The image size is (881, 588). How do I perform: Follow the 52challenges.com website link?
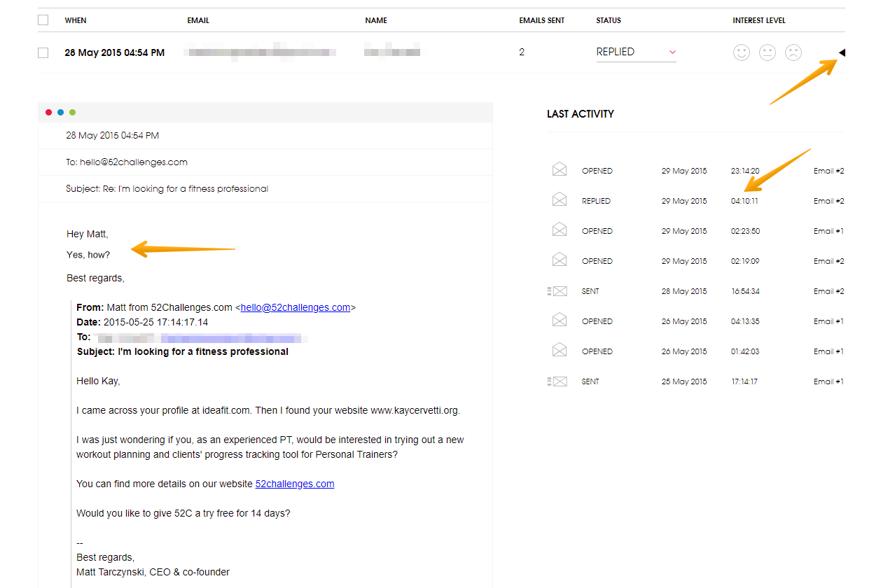click(295, 484)
